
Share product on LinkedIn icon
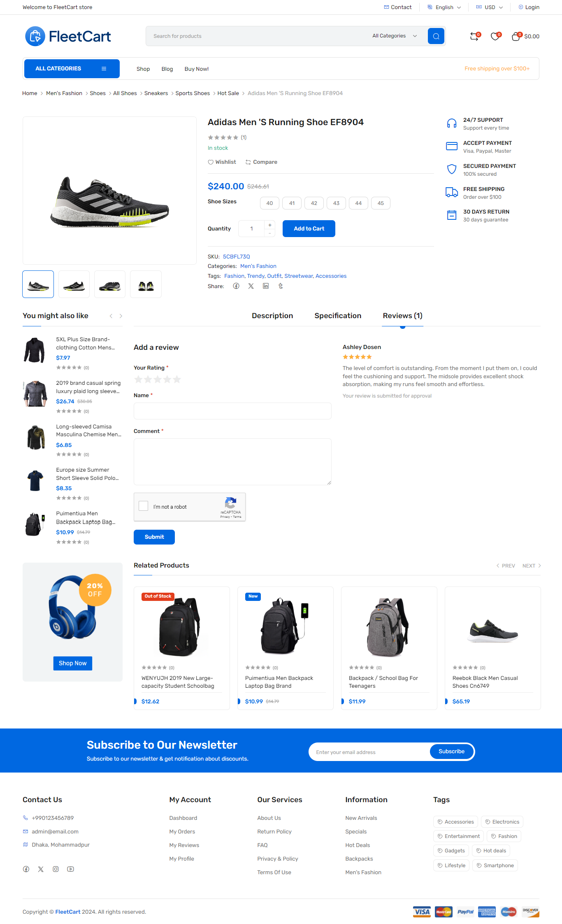(x=266, y=286)
